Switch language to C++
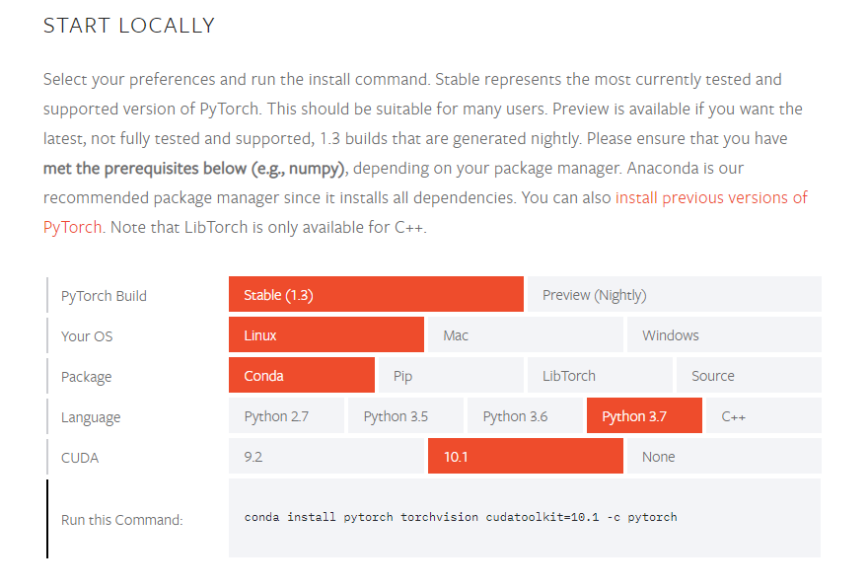The width and height of the screenshot is (868, 588). point(763,415)
